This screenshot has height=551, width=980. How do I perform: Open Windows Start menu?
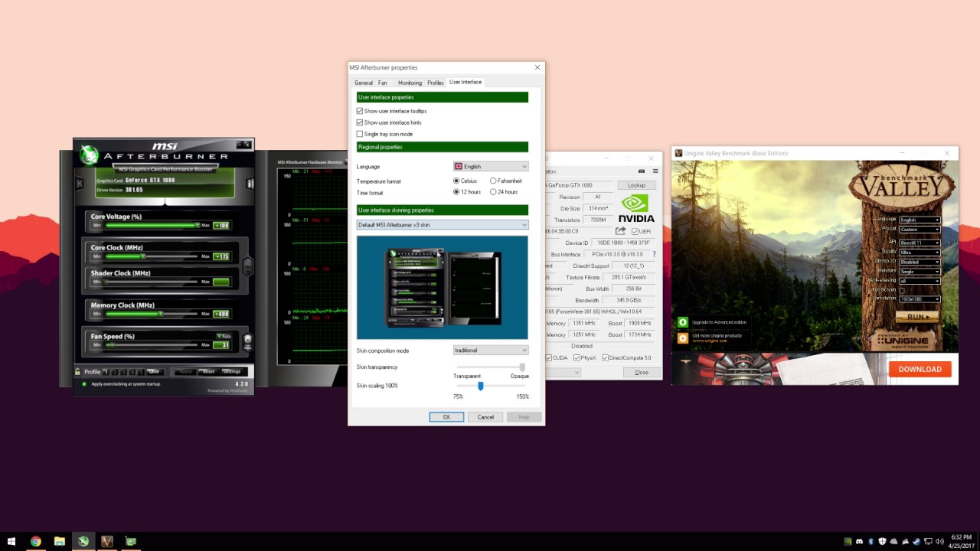click(x=11, y=541)
